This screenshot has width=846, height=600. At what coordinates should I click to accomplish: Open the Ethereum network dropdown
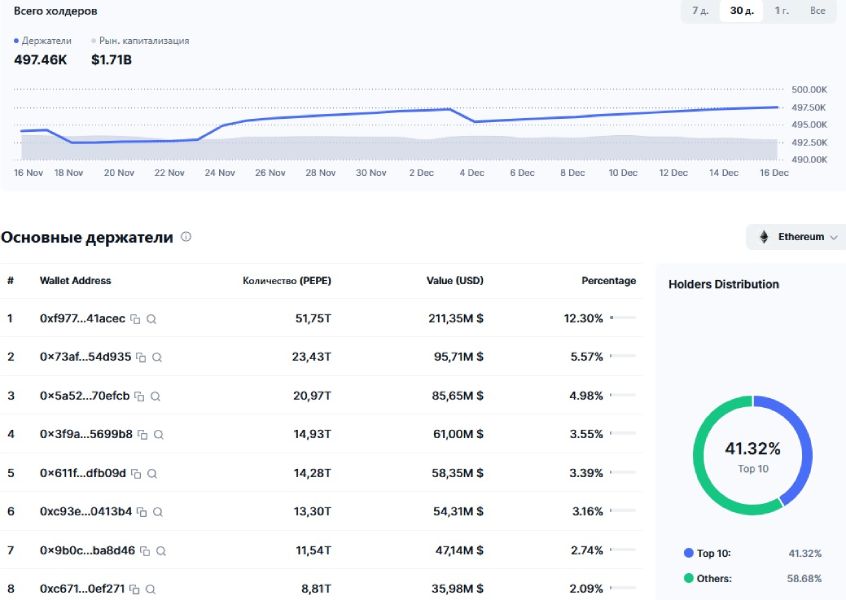[x=796, y=237]
